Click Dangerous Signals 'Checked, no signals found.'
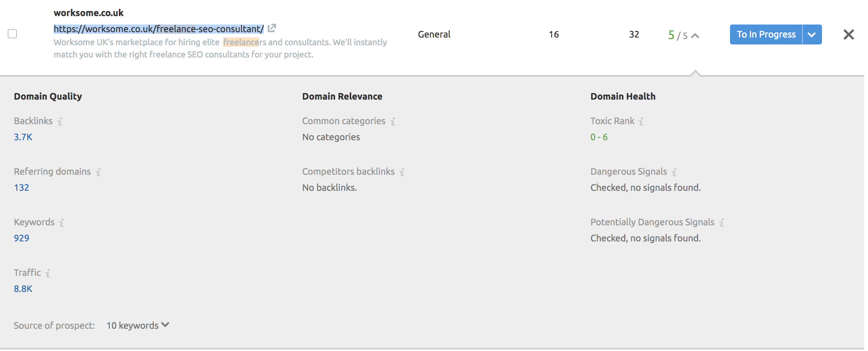Screen dimensions: 868x351 click(645, 188)
